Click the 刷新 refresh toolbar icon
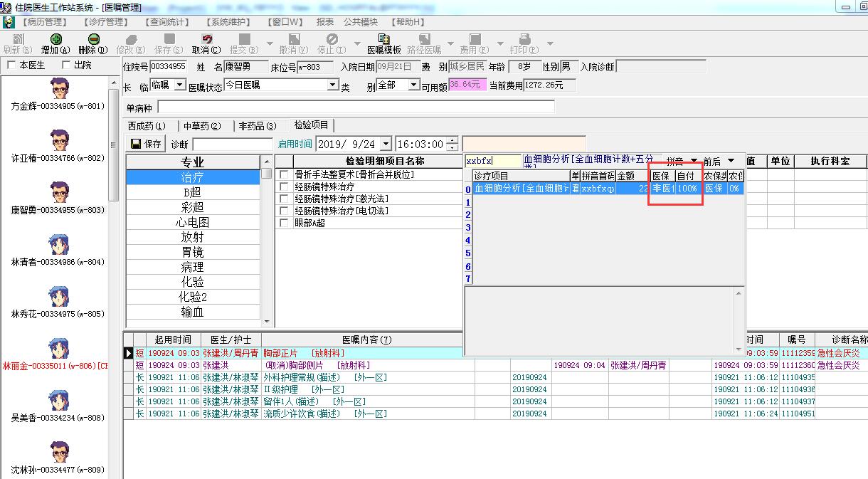Image resolution: width=868 pixels, height=479 pixels. pyautogui.click(x=18, y=39)
